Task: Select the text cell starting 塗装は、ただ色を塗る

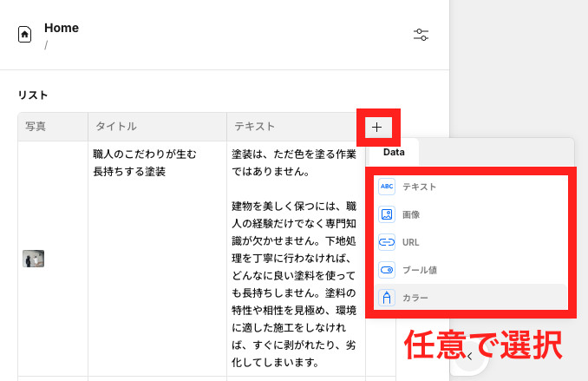Action: (297, 259)
